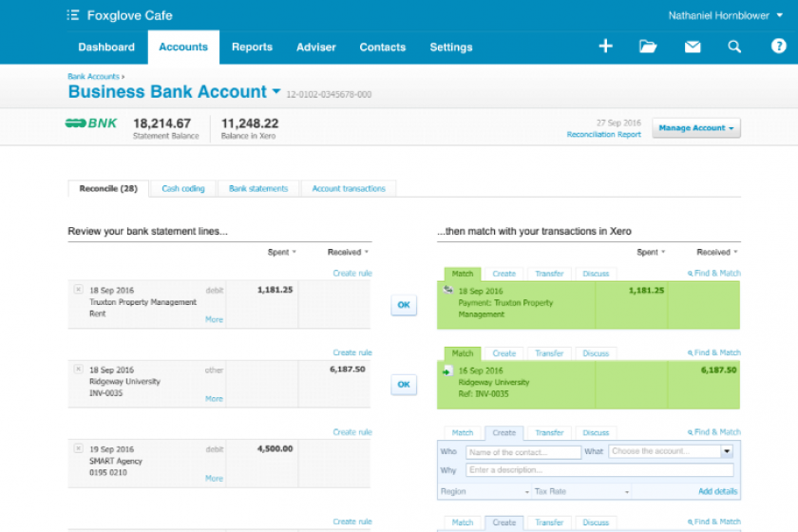
Task: Click the Bank Accounts breadcrumb link
Action: click(94, 76)
